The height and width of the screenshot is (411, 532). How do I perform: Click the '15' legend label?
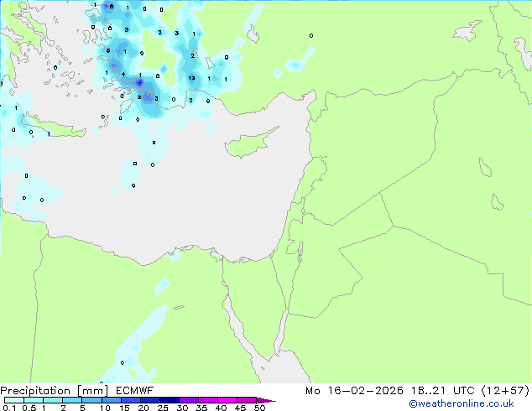pyautogui.click(x=124, y=408)
